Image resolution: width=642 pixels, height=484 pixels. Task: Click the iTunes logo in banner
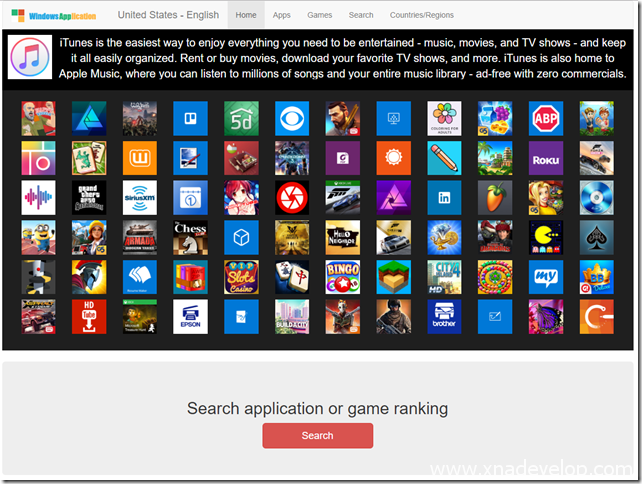coord(31,57)
